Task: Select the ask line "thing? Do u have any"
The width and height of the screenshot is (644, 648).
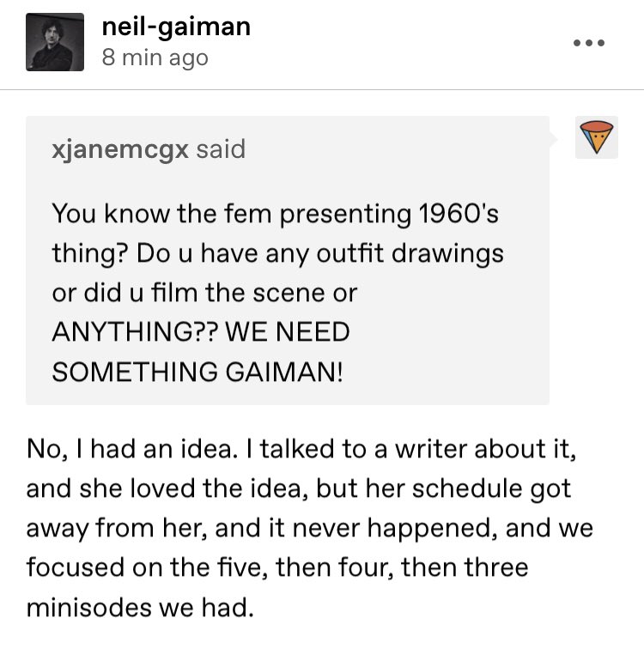Action: coord(276,253)
